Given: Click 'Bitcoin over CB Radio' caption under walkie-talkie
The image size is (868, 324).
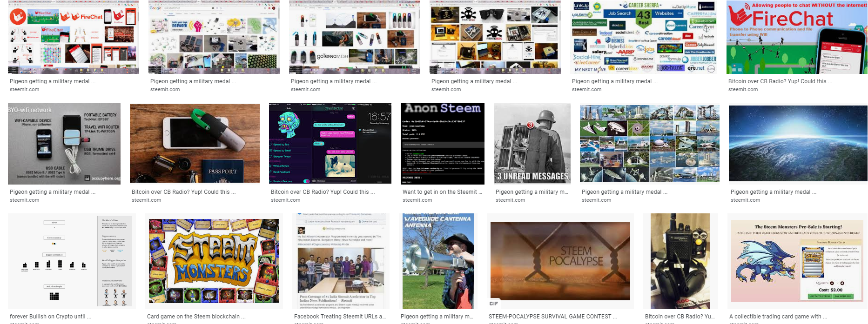Looking at the screenshot, I should tap(680, 317).
